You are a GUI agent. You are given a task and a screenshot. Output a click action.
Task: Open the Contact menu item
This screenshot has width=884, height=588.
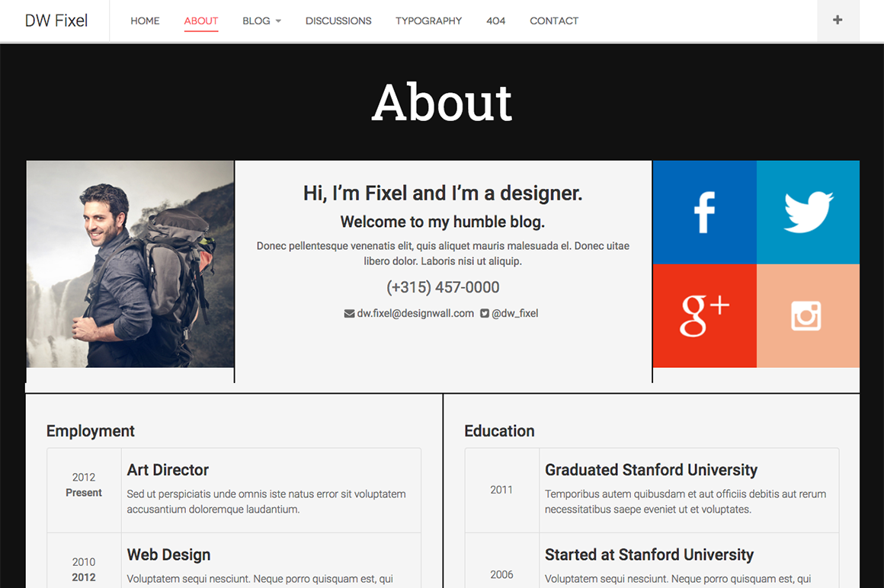coord(553,21)
